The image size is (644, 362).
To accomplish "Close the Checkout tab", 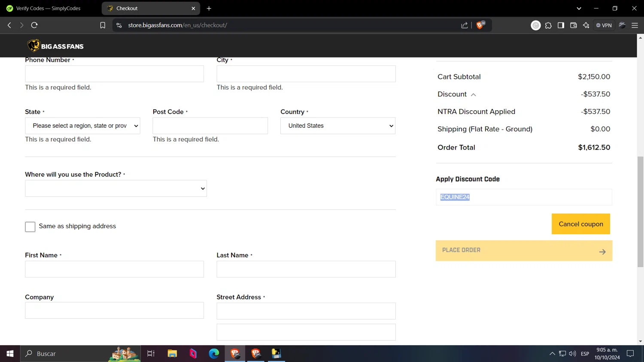I will click(193, 8).
